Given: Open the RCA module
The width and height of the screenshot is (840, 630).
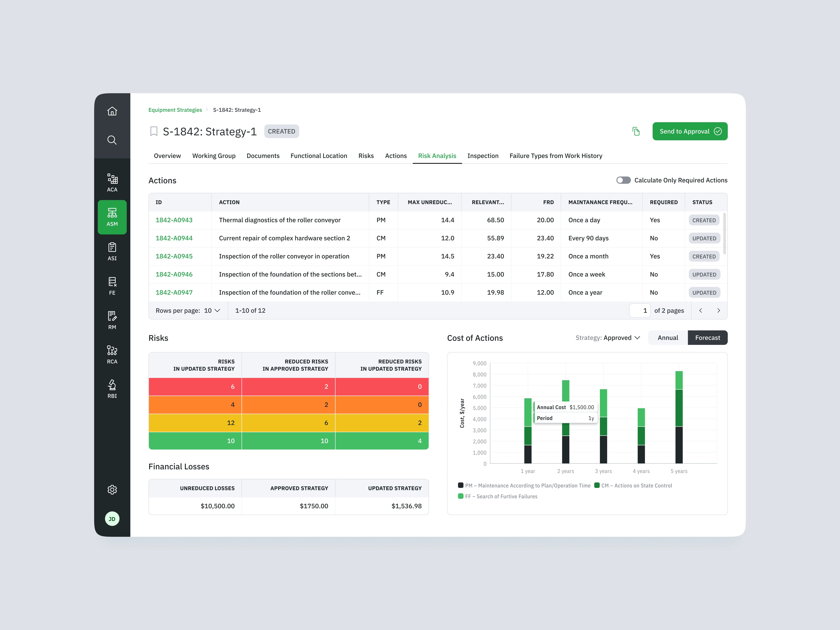Looking at the screenshot, I should pos(112,355).
